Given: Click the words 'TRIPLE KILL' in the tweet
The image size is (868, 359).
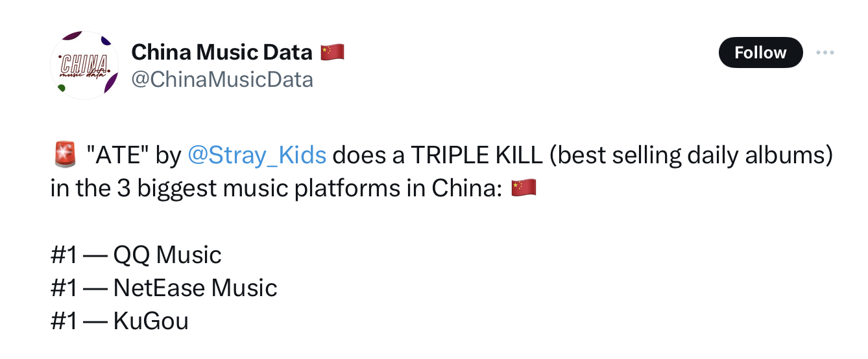Looking at the screenshot, I should (x=476, y=156).
